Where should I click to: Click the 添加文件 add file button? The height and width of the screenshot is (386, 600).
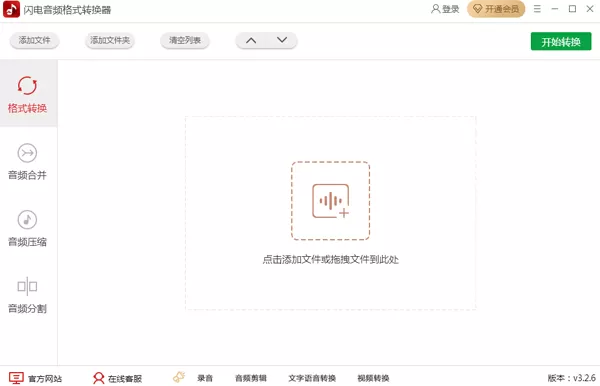click(34, 40)
